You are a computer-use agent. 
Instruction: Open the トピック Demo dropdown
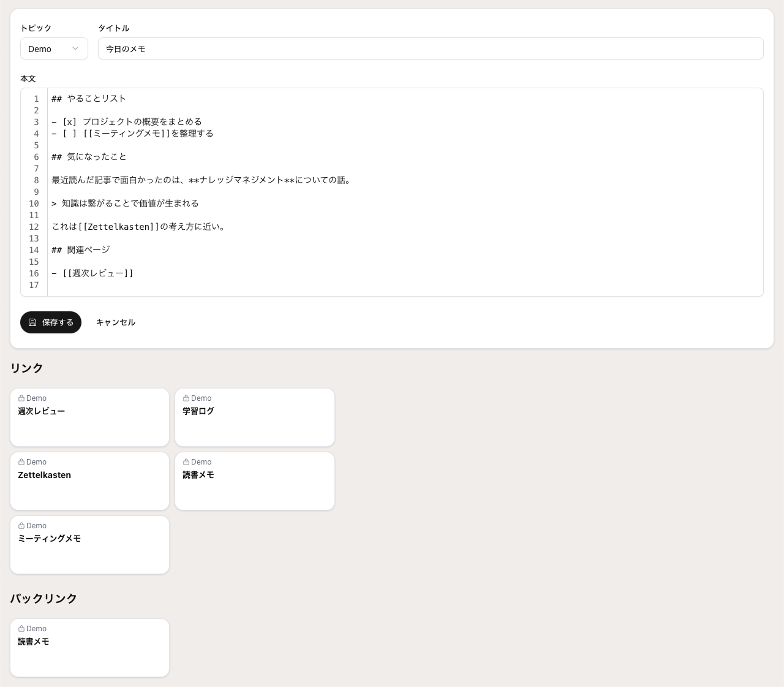(54, 48)
